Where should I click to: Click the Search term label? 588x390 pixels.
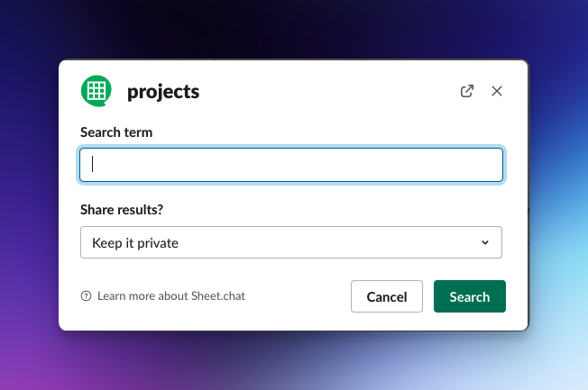116,132
